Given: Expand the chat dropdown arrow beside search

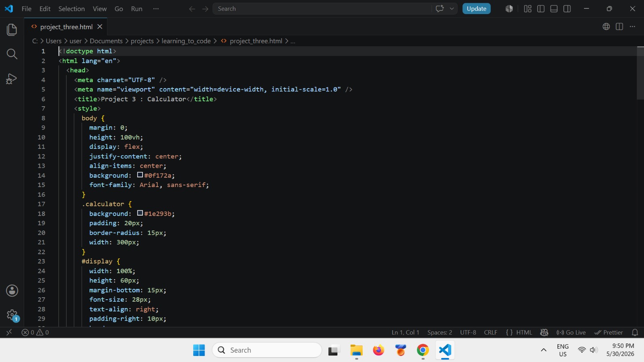Looking at the screenshot, I should [452, 9].
